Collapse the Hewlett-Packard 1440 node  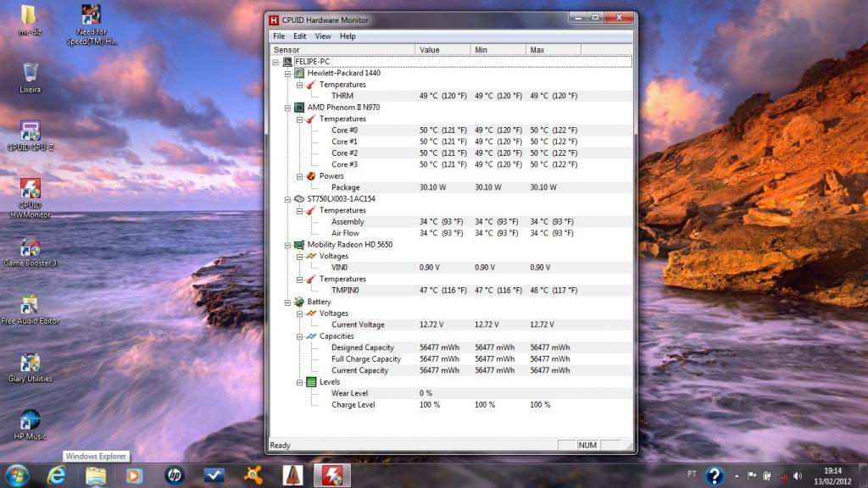(x=288, y=74)
